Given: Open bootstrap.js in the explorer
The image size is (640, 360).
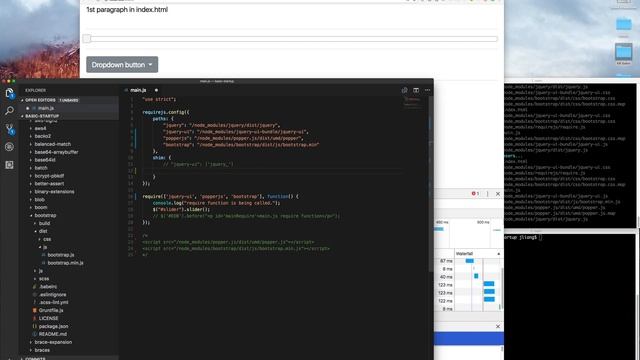Looking at the screenshot, I should tap(61, 255).
